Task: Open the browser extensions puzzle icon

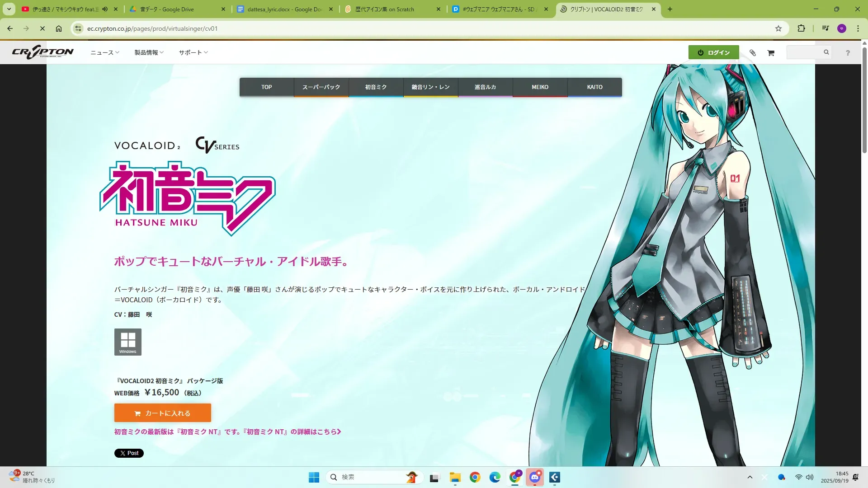Action: [x=801, y=28]
